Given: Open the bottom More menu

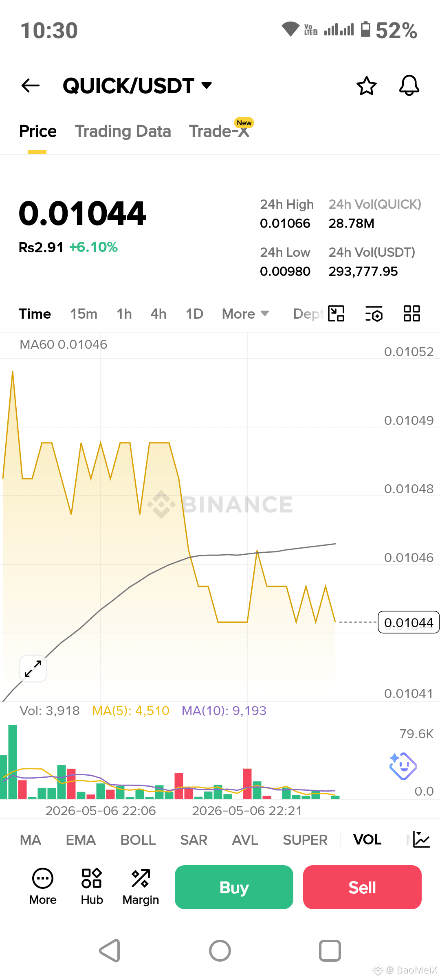Looking at the screenshot, I should pyautogui.click(x=43, y=886).
